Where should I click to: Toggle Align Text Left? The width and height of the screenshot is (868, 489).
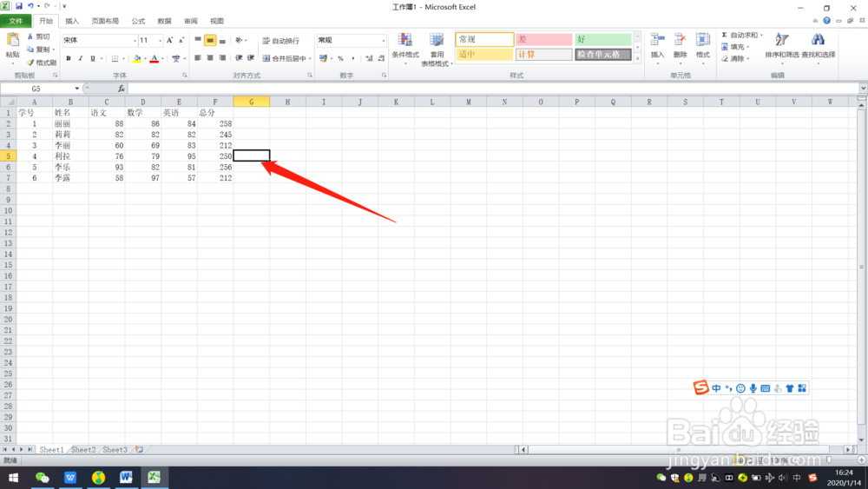click(198, 57)
